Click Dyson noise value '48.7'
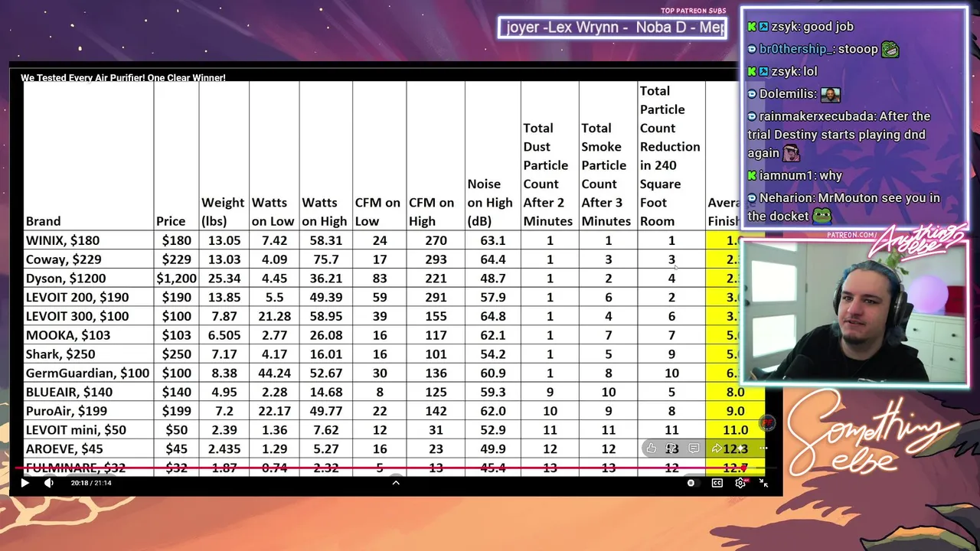This screenshot has height=551, width=980. click(492, 279)
